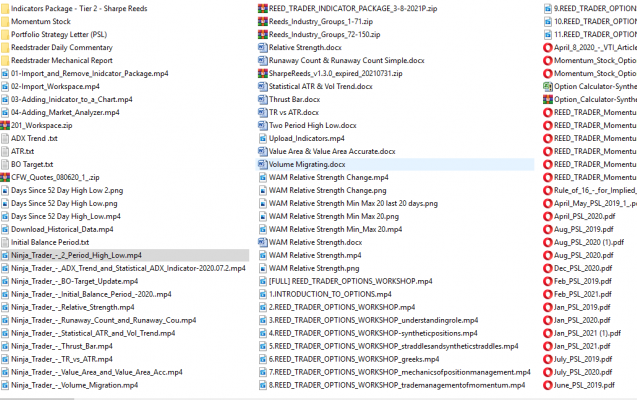Select Ninja_Trader_-_2_Period_High_Low.mp4
The image size is (637, 400).
pyautogui.click(x=76, y=255)
